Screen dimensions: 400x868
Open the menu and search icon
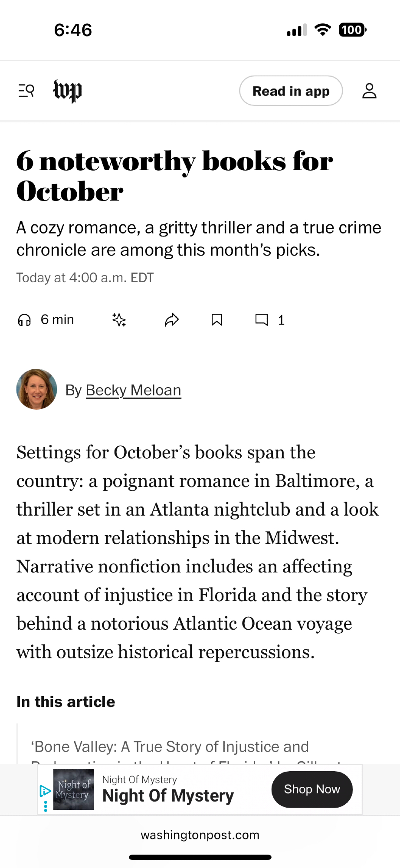26,91
